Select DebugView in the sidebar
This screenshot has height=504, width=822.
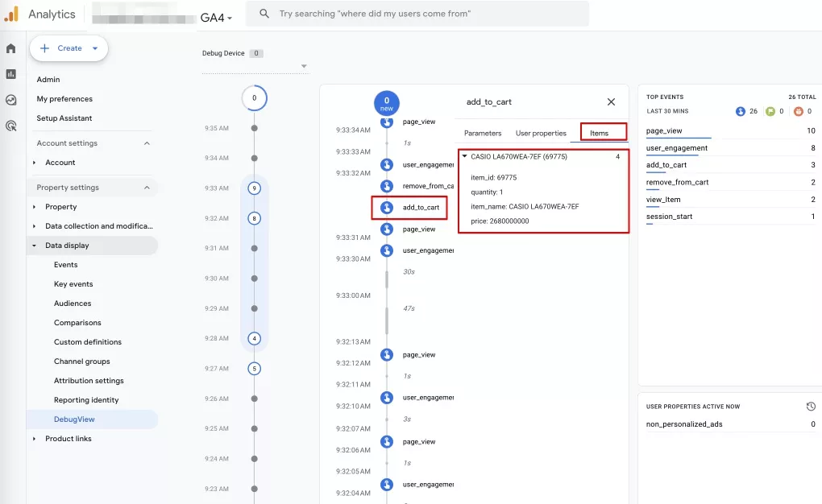74,419
